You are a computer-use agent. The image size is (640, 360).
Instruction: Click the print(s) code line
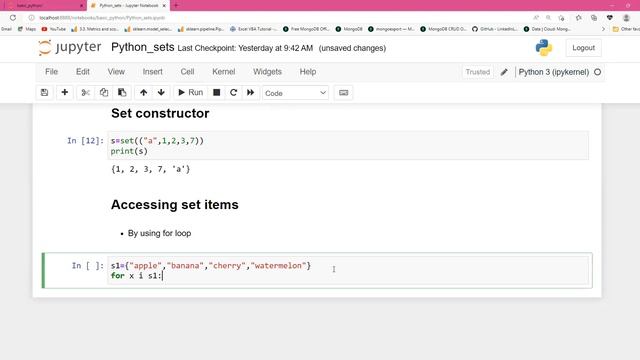point(129,151)
